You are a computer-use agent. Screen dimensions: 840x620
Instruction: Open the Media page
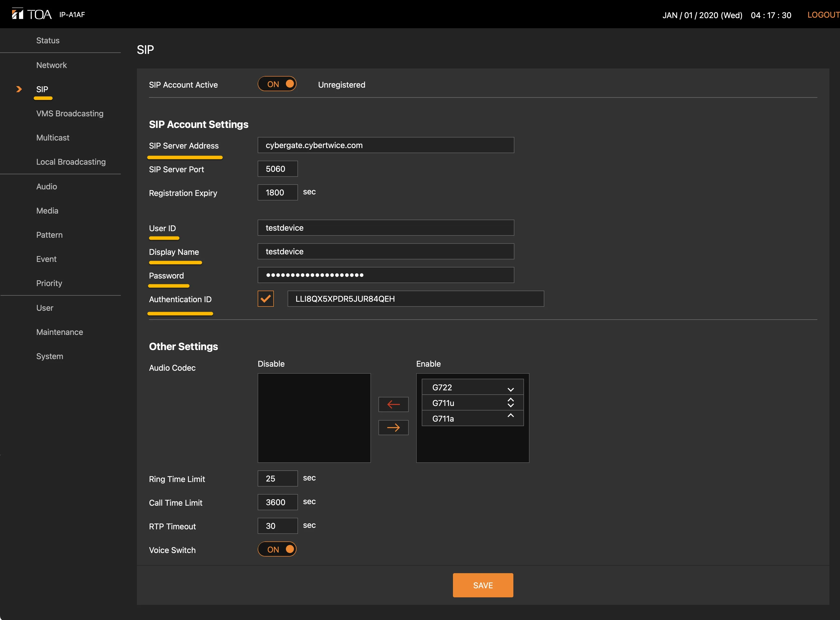point(47,211)
